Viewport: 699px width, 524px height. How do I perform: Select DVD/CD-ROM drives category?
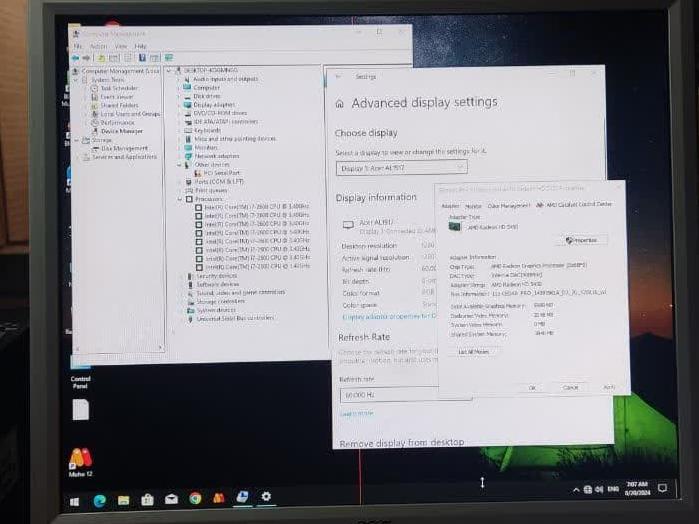pos(220,113)
